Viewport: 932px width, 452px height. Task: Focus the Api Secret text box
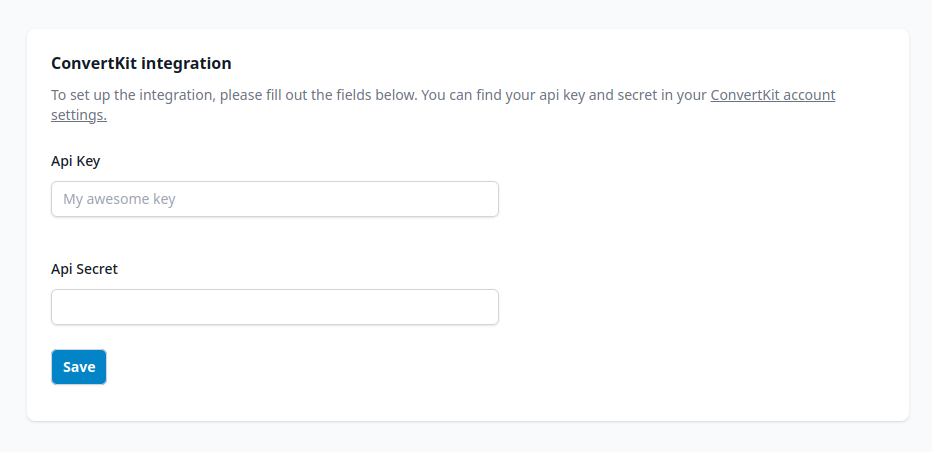[x=274, y=307]
